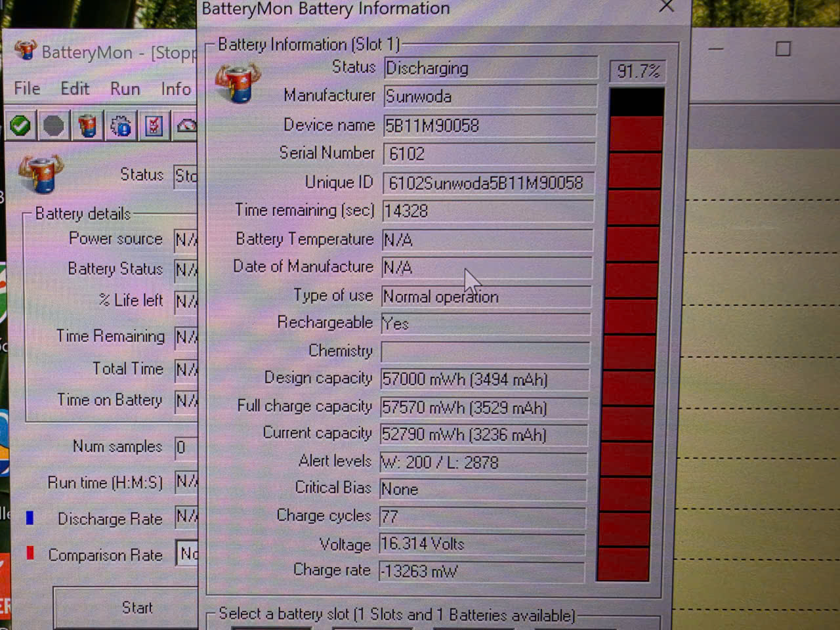
Task: Open the Edit menu
Action: 75,89
